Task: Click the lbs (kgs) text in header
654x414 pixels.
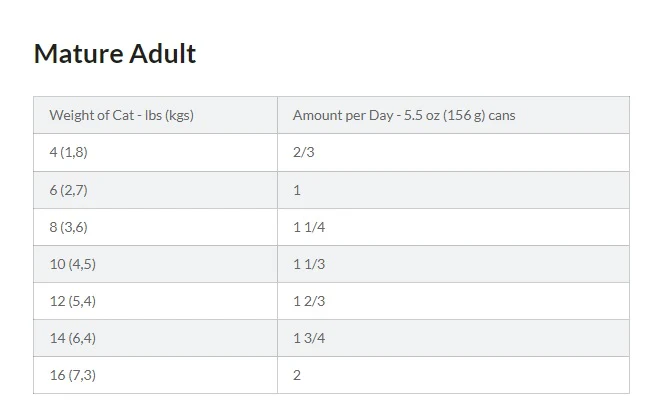Action: [169, 115]
